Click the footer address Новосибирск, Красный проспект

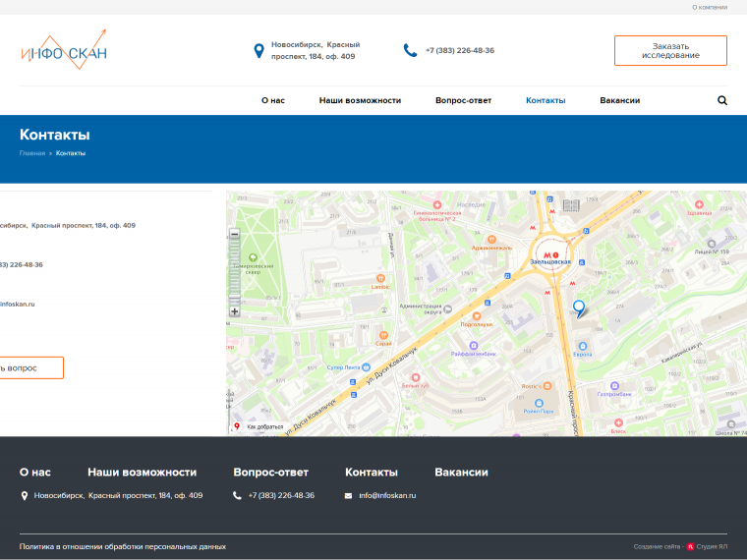point(118,496)
